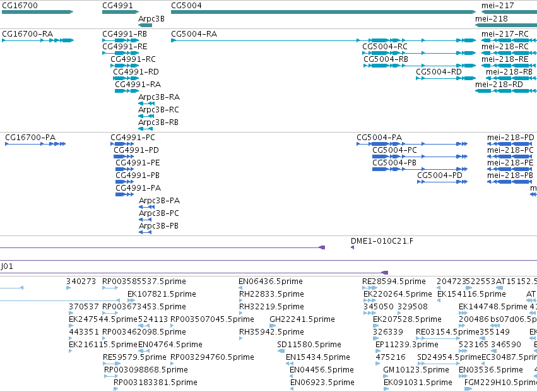Select the CG5004-RA transcript label
Viewport: 537px width, 392px height.
pyautogui.click(x=194, y=34)
